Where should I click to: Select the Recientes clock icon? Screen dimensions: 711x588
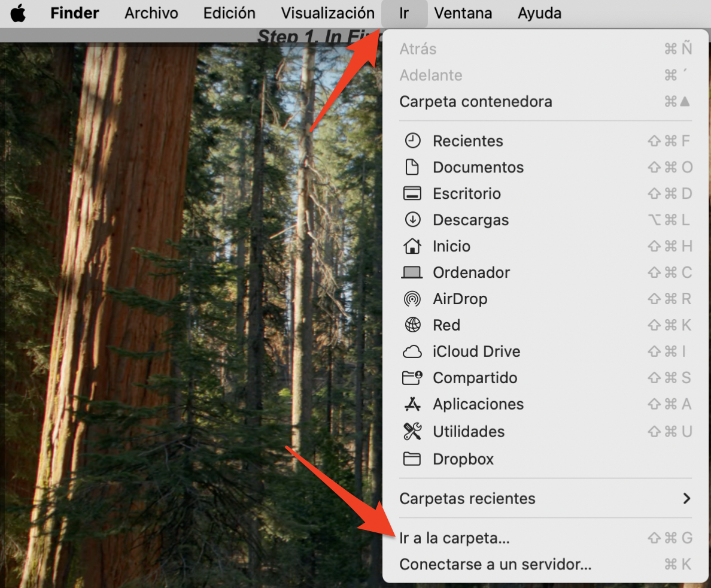click(x=413, y=140)
